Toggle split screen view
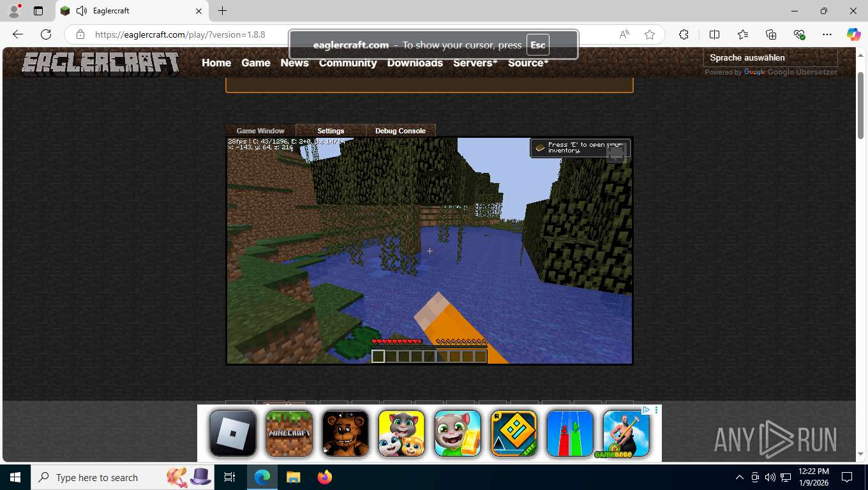Viewport: 868px width, 490px height. pos(714,34)
